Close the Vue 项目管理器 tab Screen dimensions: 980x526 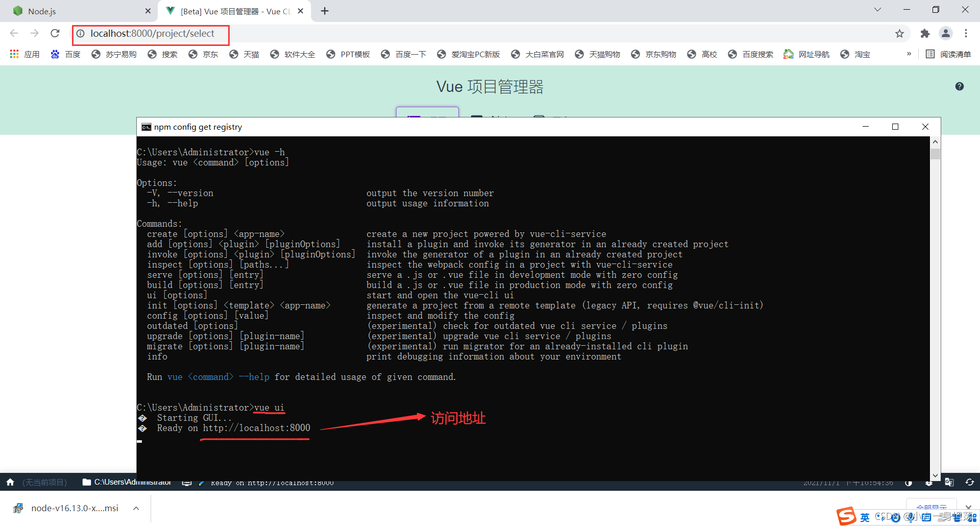pyautogui.click(x=301, y=11)
